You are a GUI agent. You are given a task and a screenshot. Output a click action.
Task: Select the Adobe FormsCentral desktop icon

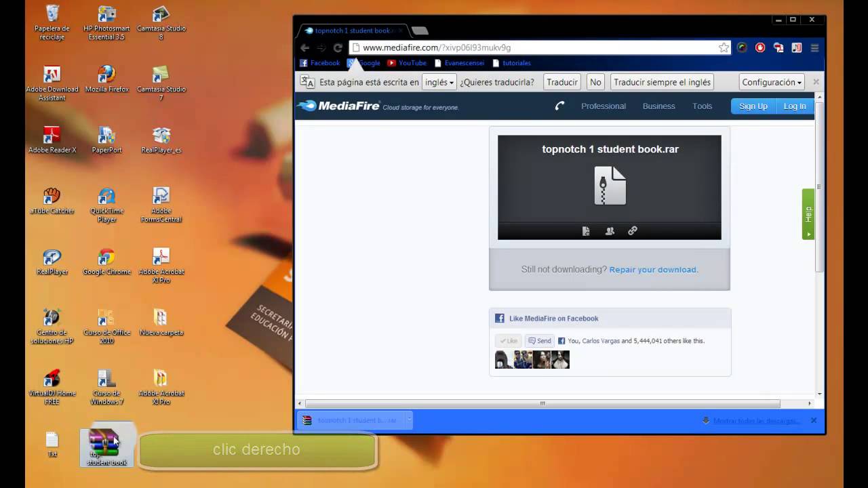(x=161, y=205)
